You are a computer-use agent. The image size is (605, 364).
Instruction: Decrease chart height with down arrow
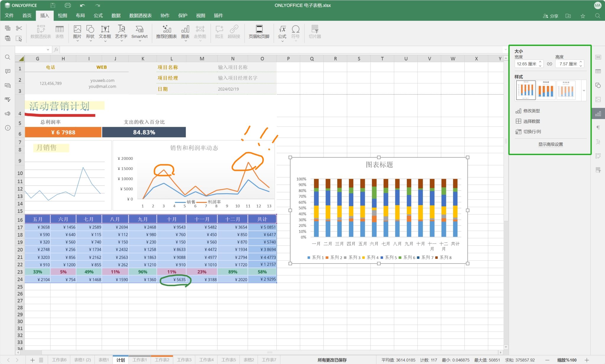[581, 66]
